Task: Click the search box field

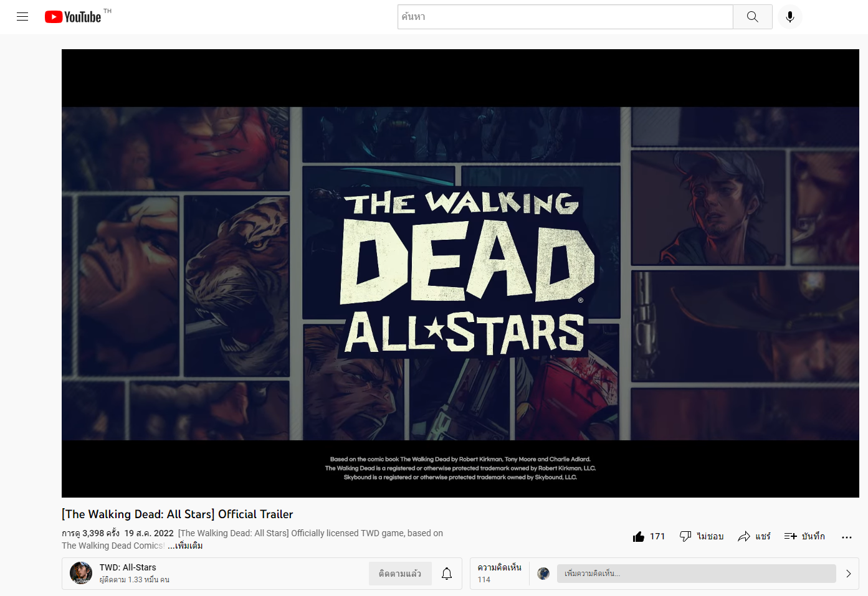Action: [565, 17]
